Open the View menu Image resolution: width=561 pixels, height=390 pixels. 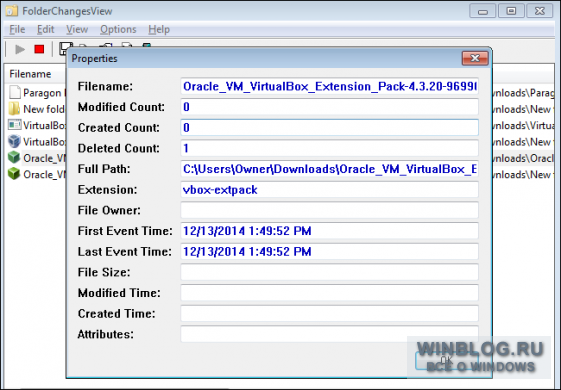[x=77, y=29]
